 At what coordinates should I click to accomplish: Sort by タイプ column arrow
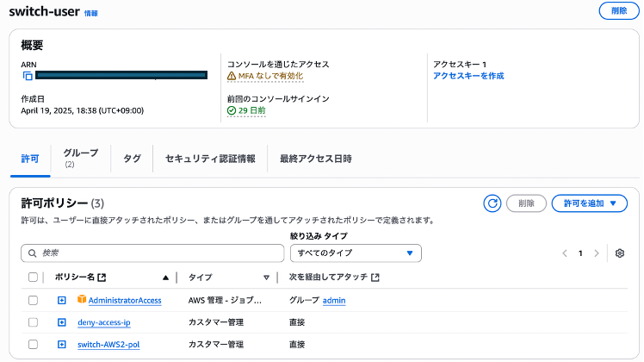point(266,278)
